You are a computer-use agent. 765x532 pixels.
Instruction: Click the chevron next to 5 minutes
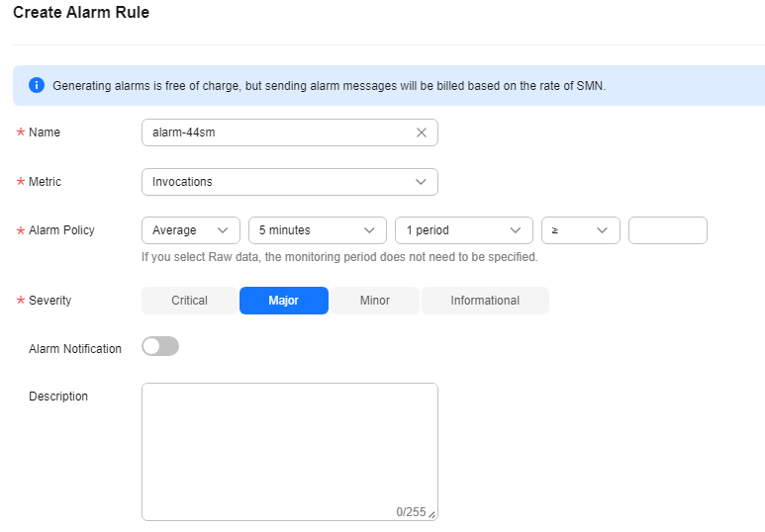(369, 230)
